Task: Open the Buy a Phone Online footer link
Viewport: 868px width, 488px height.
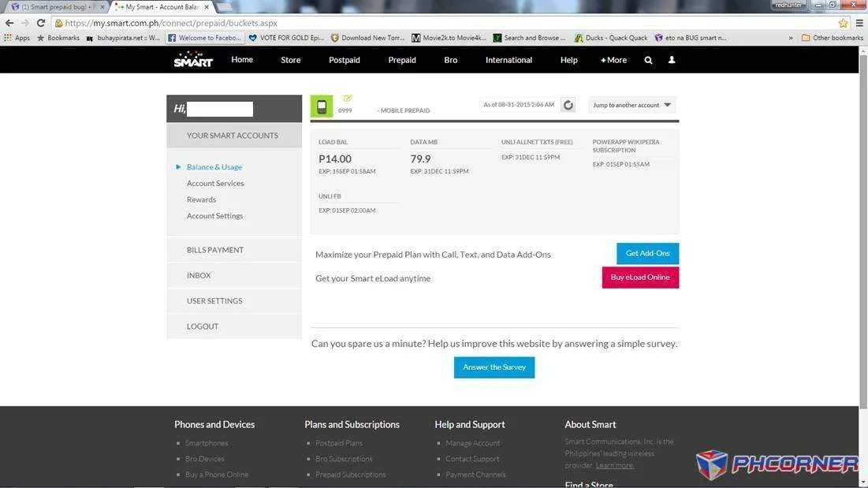Action: click(217, 475)
